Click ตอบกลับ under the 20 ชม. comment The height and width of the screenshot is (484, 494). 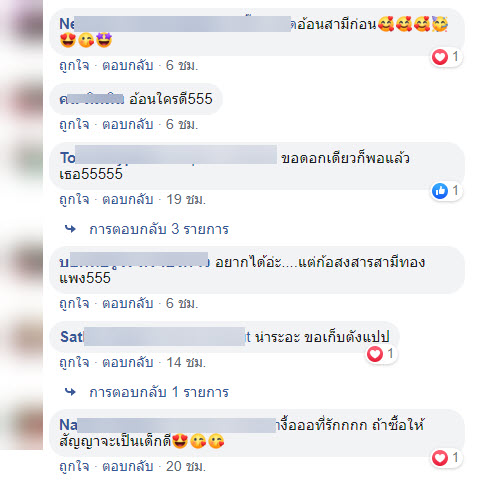click(128, 467)
